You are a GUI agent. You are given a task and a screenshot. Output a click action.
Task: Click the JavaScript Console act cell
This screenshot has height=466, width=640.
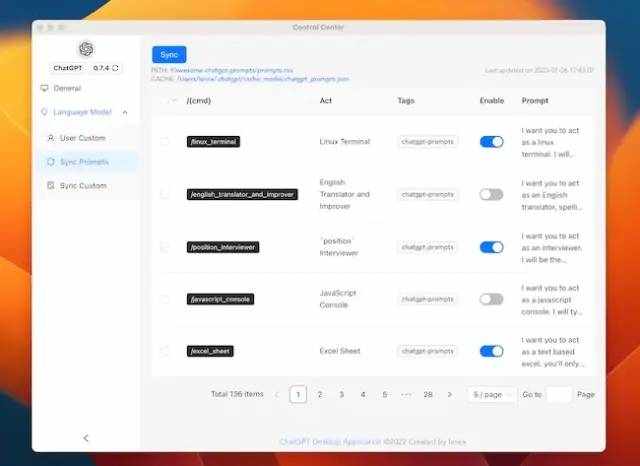click(x=338, y=299)
